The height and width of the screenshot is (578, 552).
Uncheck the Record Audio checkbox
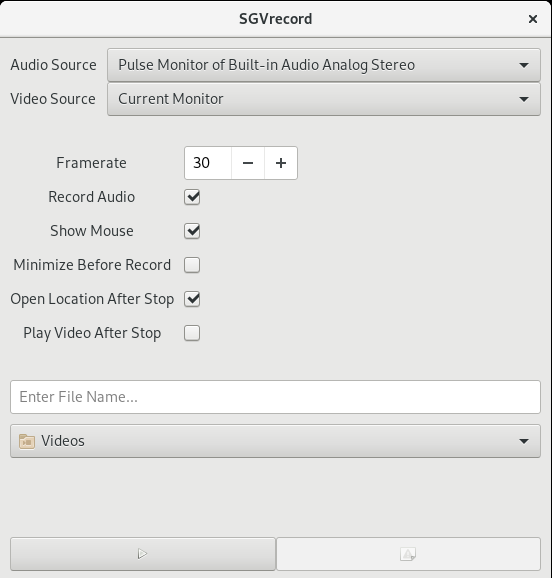click(x=192, y=197)
